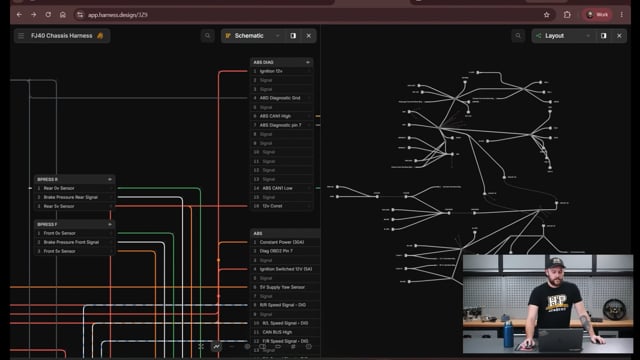The width and height of the screenshot is (640, 360).
Task: Click the FJ40 Chassis Harness project title
Action: pyautogui.click(x=62, y=36)
